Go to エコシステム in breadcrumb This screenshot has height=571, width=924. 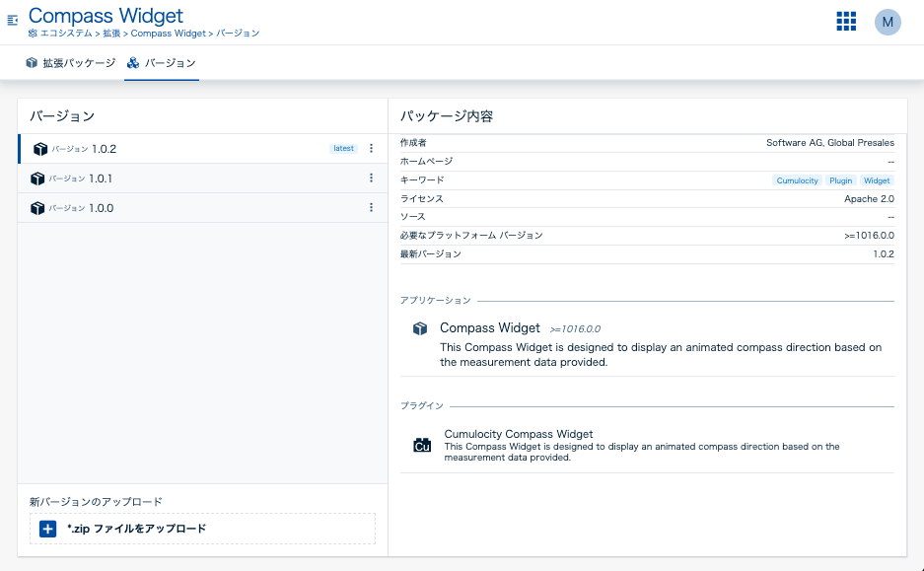66,34
